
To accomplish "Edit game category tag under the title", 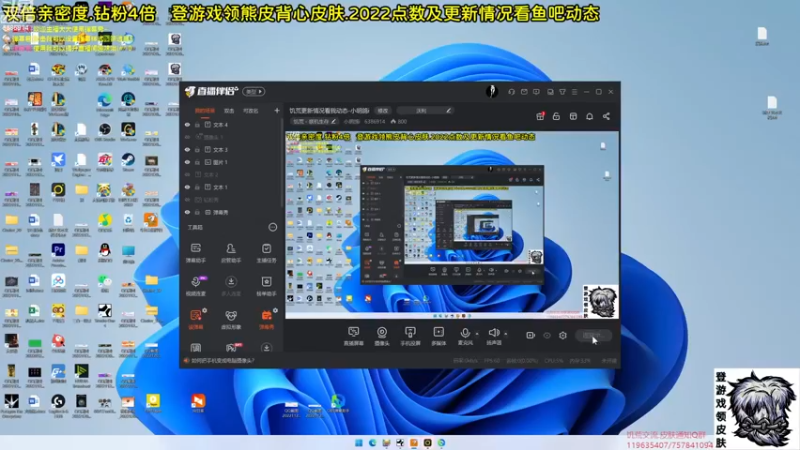I will tap(314, 121).
